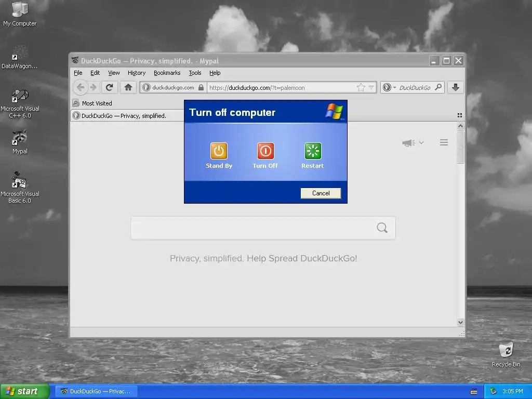Click the Stand By power icon
Screen dimensions: 532x399
point(219,151)
